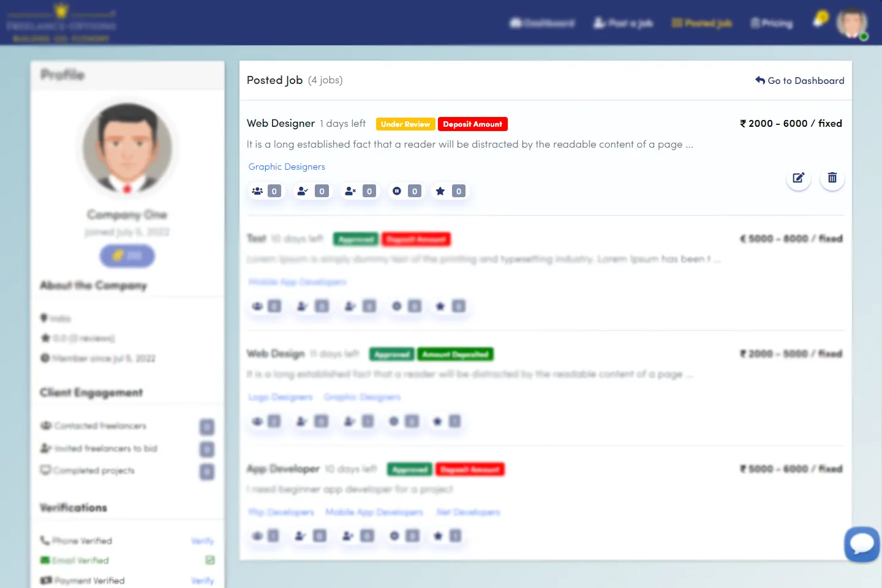Screen dimensions: 882x588
Task: Open the user avatar menu in header
Action: pos(851,23)
